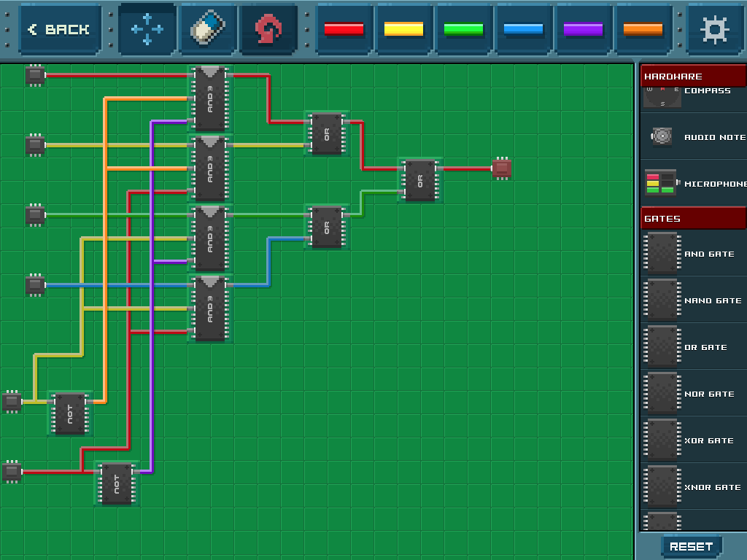Select the move tool with arrows icon
Image resolution: width=747 pixels, height=560 pixels.
pos(147,30)
